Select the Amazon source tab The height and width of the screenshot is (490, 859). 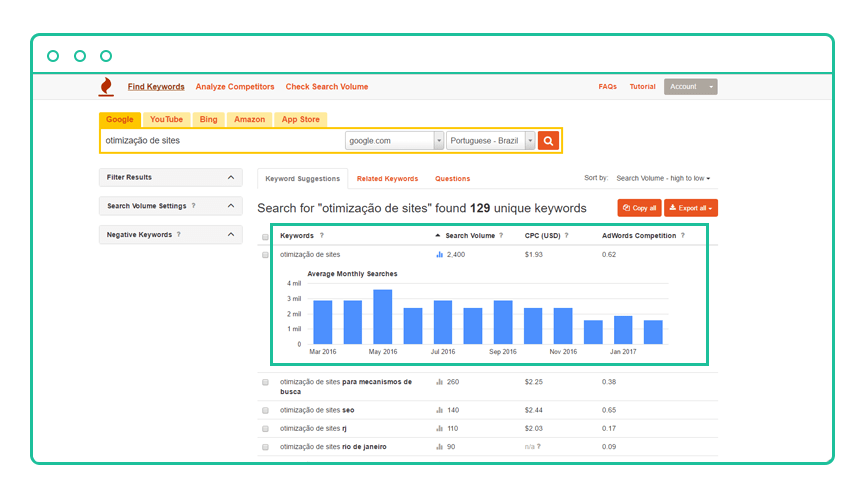[249, 119]
